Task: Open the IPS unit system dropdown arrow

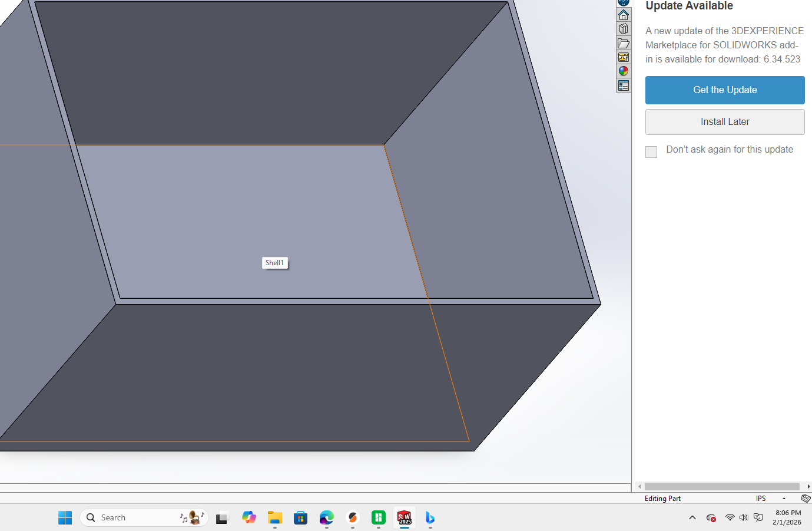Action: (x=784, y=499)
